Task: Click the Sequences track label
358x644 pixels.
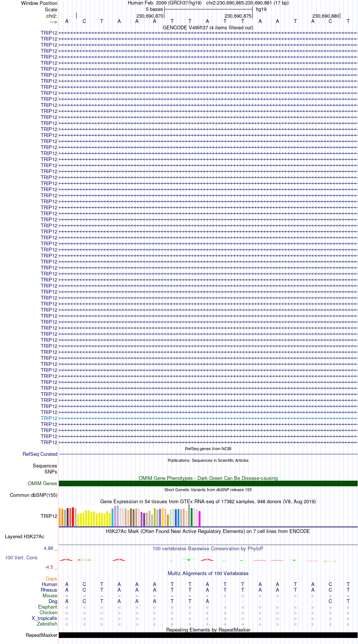Action: click(45, 466)
